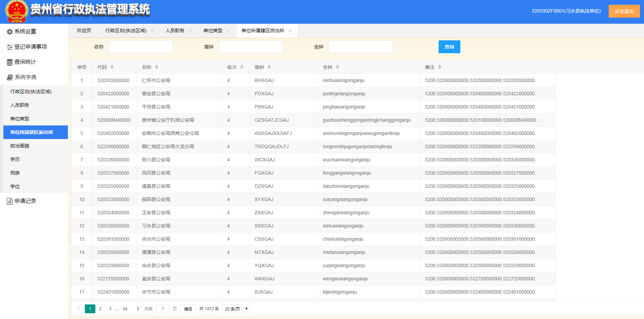This screenshot has height=319, width=644.
Task: Click the 确定 page jump button
Action: pos(188,309)
